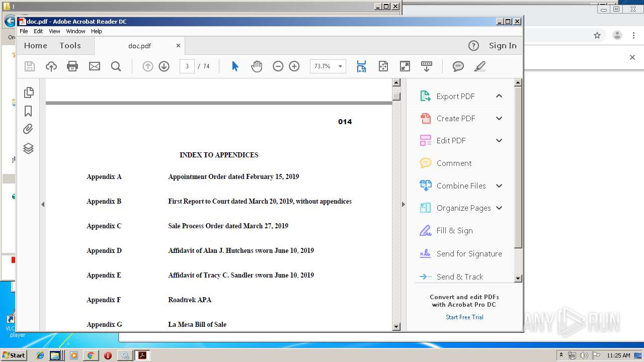Image resolution: width=644 pixels, height=362 pixels.
Task: Add a sticky note comment
Action: coord(458,66)
